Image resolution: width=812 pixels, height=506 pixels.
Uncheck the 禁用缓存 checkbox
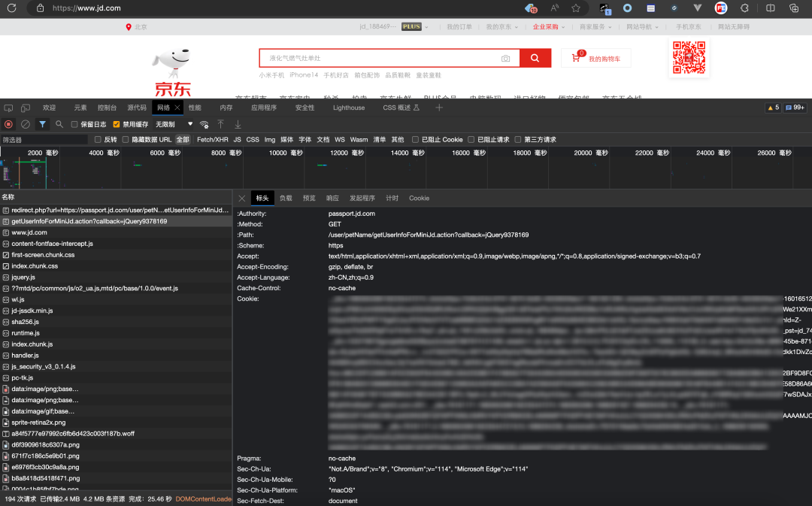[x=116, y=124]
